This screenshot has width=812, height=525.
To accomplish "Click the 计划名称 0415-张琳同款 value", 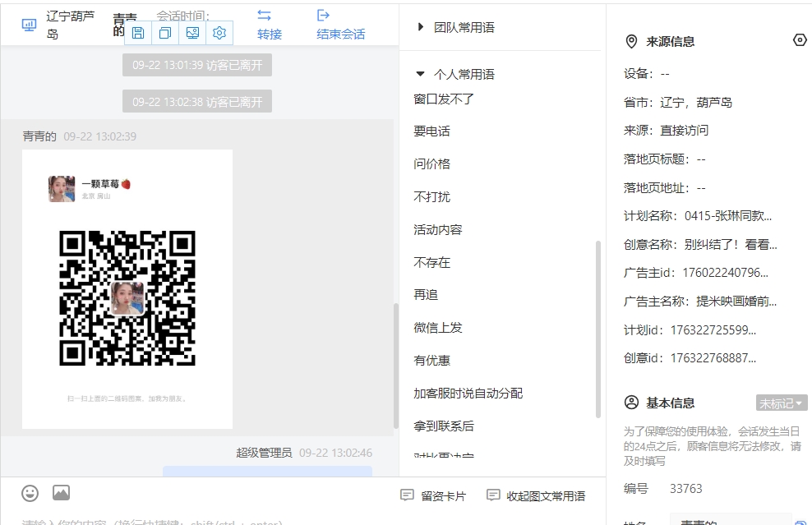I will tap(727, 216).
